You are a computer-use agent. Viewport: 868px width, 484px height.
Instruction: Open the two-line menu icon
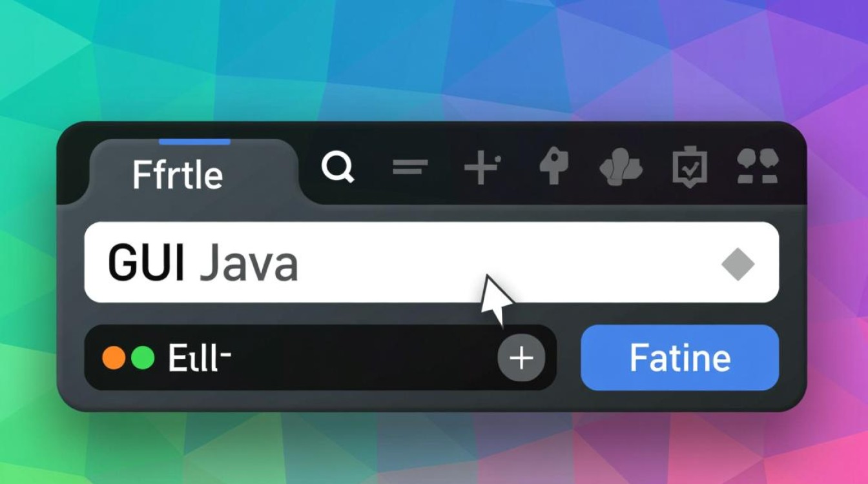point(410,168)
